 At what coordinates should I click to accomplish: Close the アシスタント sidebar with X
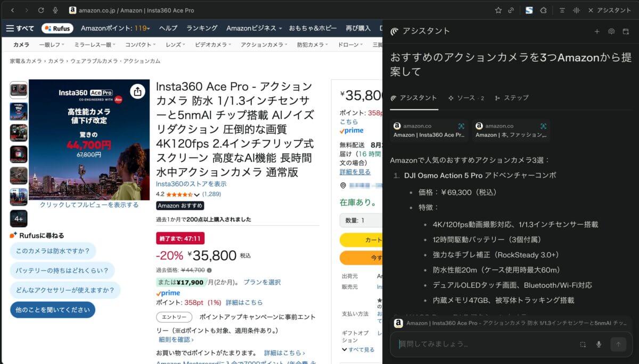(x=591, y=10)
